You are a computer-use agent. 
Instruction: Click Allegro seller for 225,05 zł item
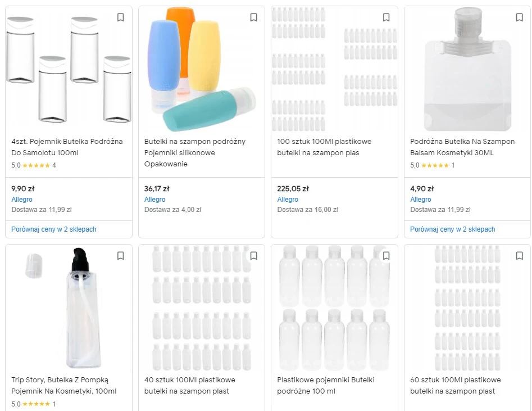pos(288,200)
